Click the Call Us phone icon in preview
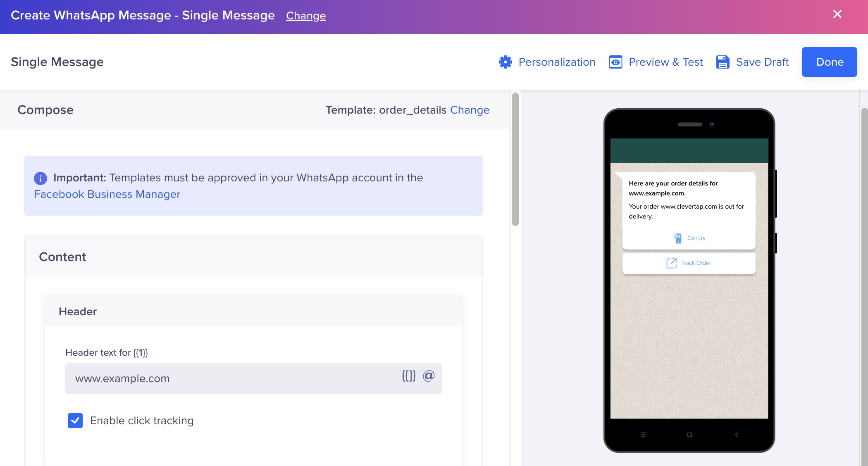868x466 pixels. [678, 238]
